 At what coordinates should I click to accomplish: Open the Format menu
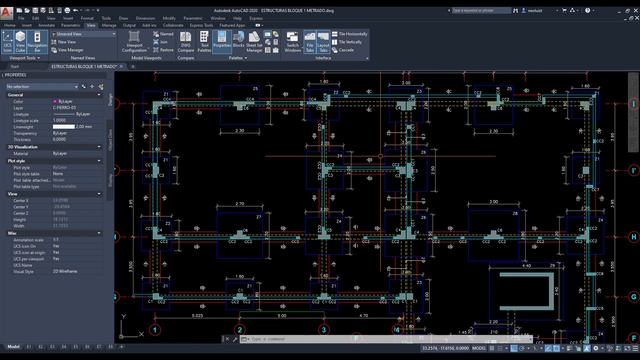click(87, 18)
